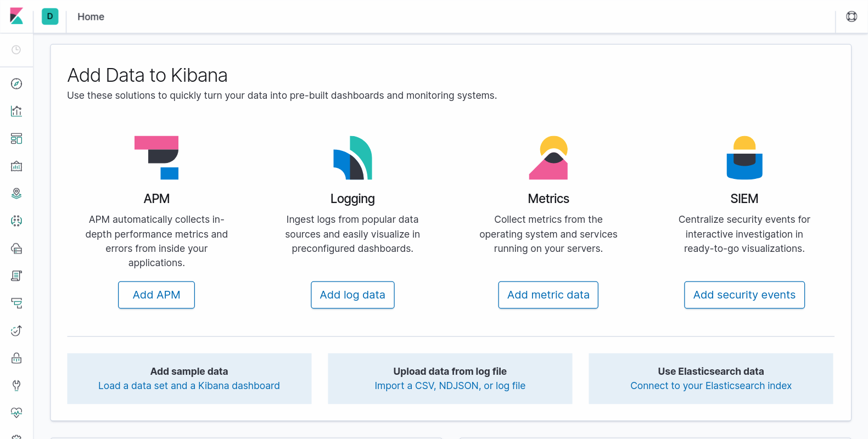The height and width of the screenshot is (439, 868).
Task: Click the APM heading text
Action: click(156, 199)
